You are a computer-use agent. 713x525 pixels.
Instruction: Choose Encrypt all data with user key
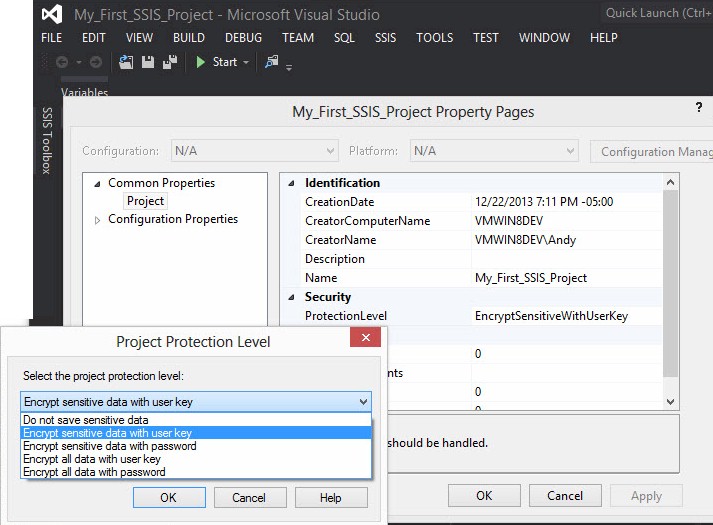pyautogui.click(x=196, y=459)
